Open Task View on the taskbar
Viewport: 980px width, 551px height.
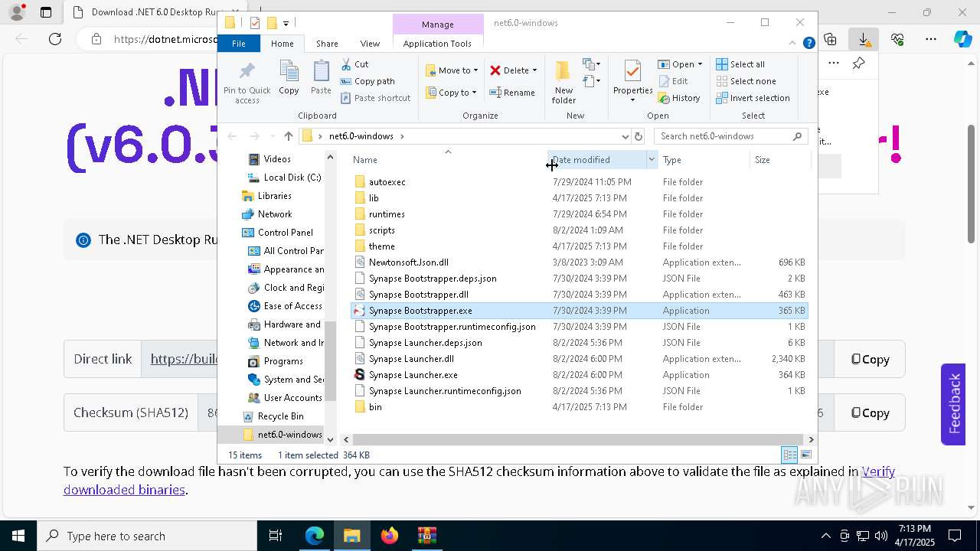click(276, 536)
